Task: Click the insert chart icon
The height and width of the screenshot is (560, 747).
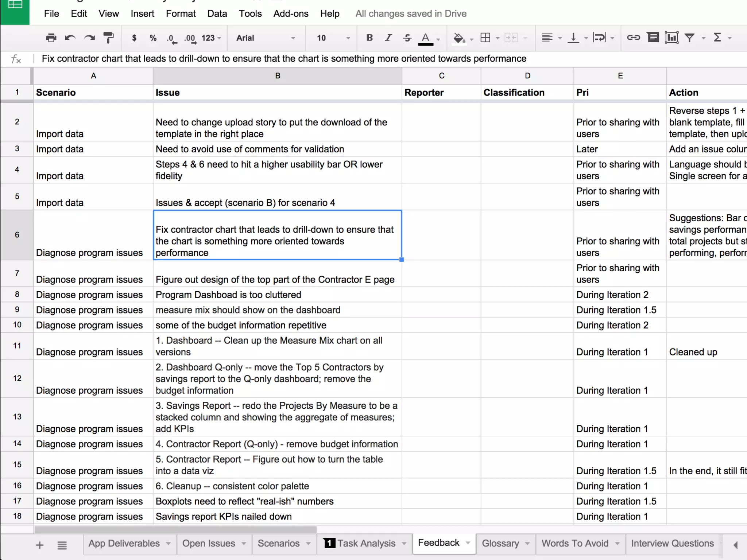Action: click(x=671, y=38)
